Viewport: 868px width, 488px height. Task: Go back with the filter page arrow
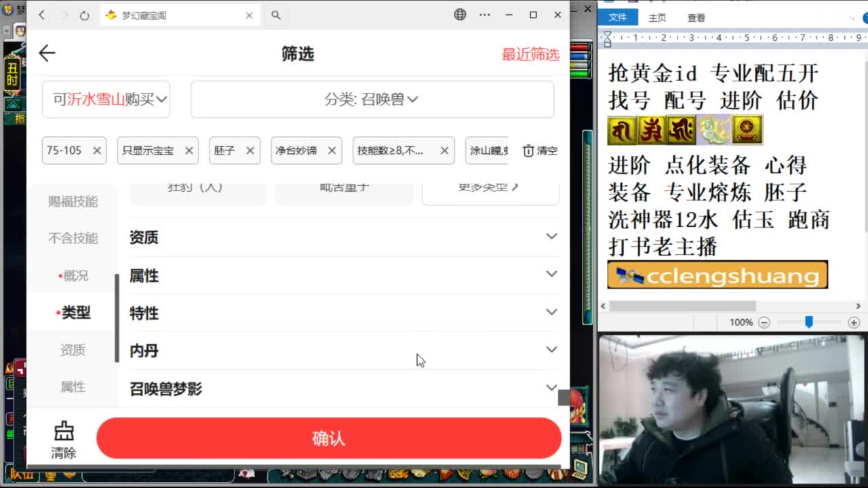(47, 54)
